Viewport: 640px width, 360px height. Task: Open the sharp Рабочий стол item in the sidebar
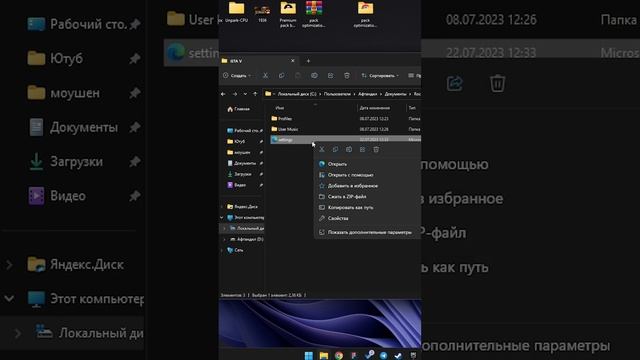pyautogui.click(x=244, y=131)
